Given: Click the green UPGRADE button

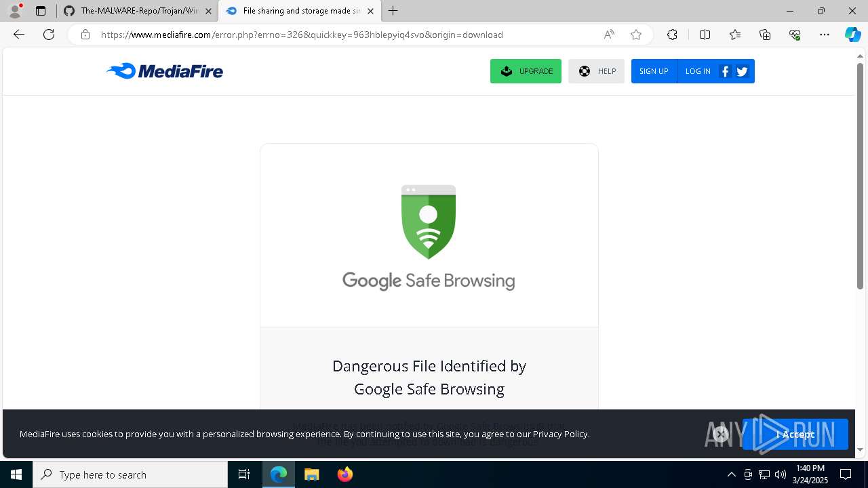Looking at the screenshot, I should pos(526,71).
